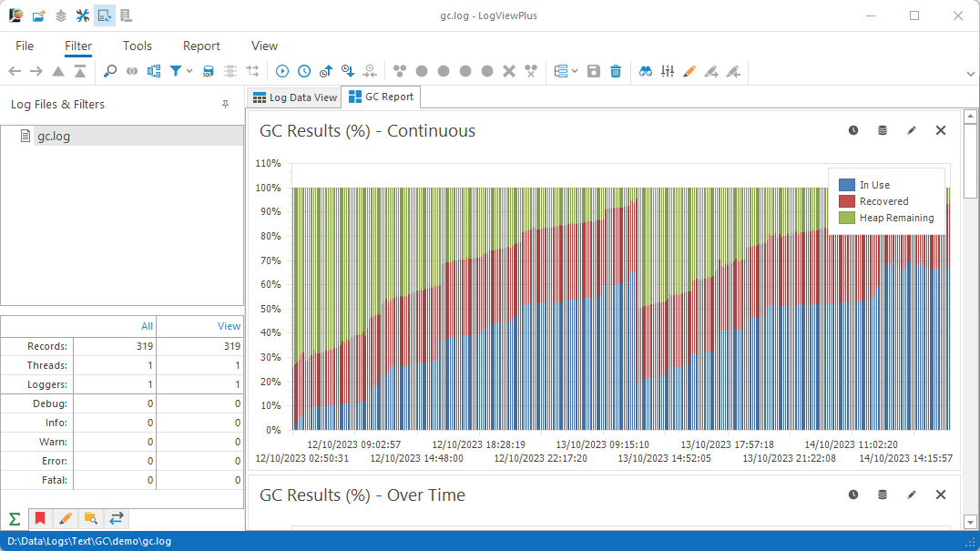The width and height of the screenshot is (980, 551).
Task: Open the View menu
Action: pos(264,46)
